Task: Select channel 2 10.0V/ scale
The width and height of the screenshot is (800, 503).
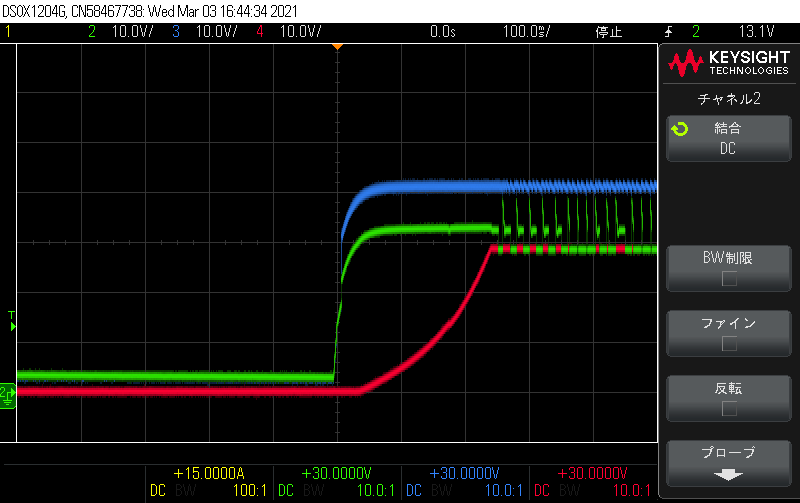Action: click(x=132, y=32)
